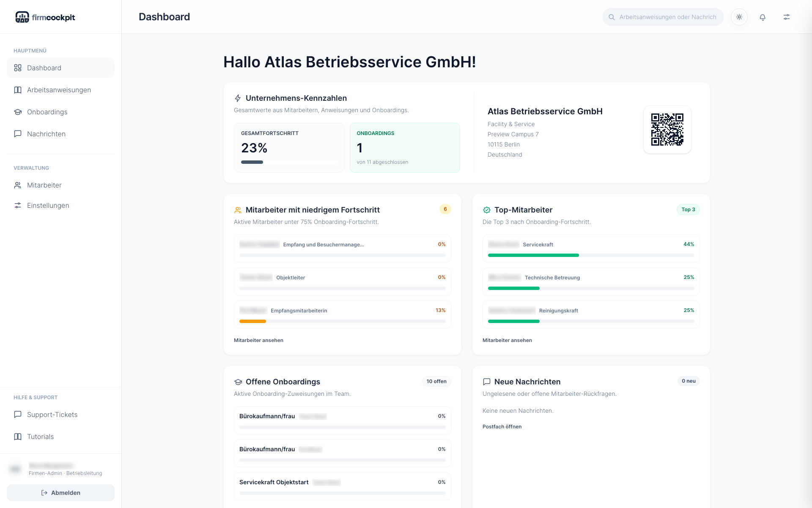Click the company QR code image
Viewport: 812px width, 508px height.
[x=667, y=130]
